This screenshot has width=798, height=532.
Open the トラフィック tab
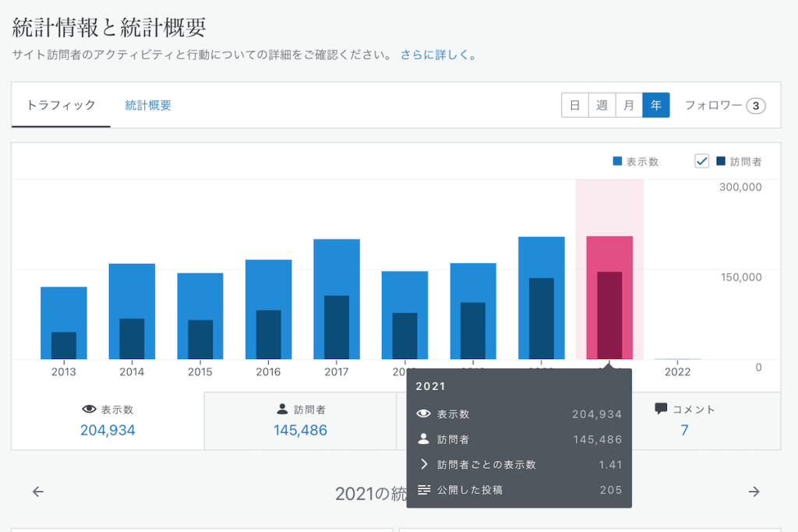click(x=61, y=105)
